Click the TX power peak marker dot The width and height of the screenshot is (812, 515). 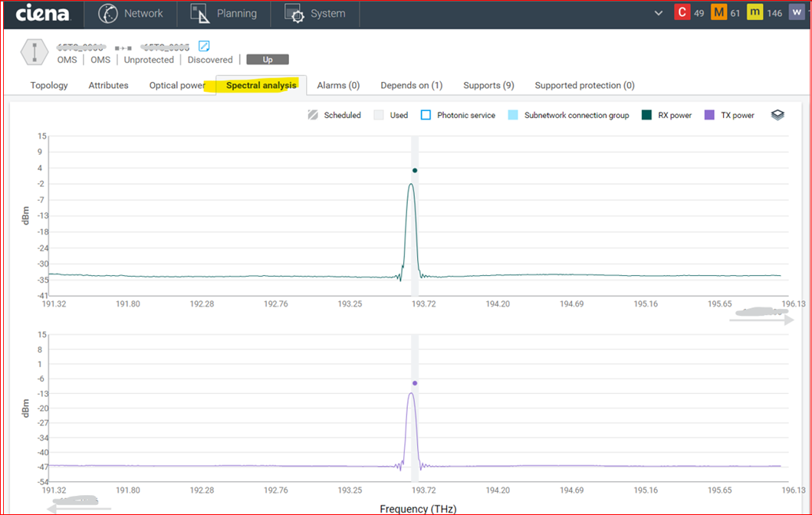415,383
